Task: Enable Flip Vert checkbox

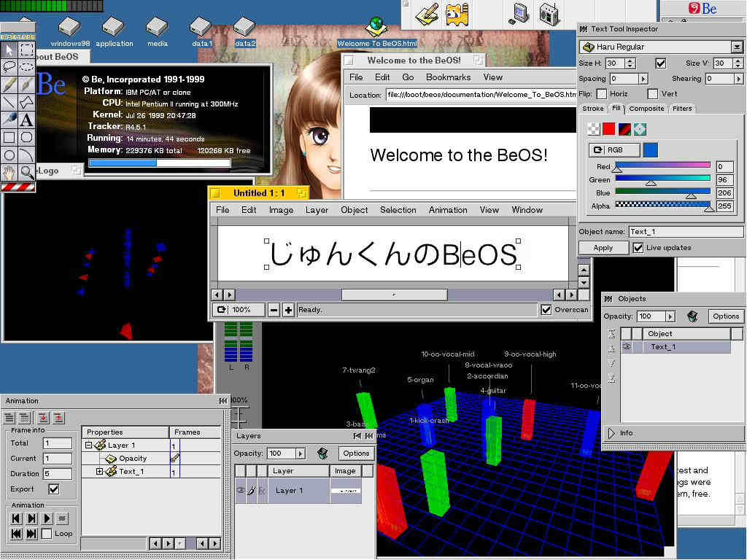Action: tap(653, 94)
